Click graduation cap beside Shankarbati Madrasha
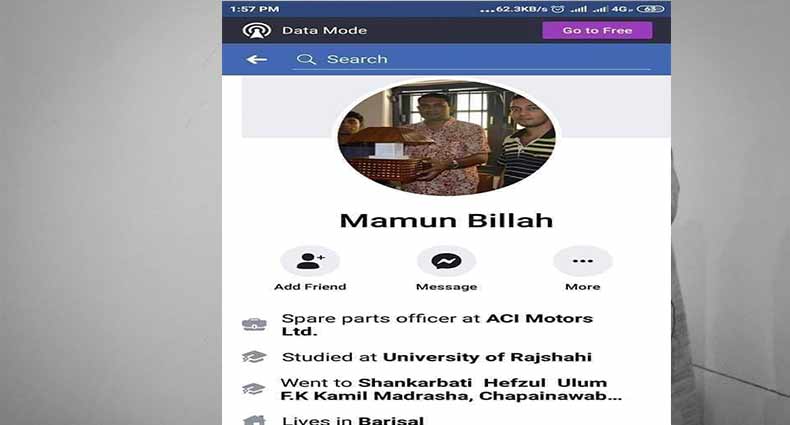 pyautogui.click(x=254, y=389)
